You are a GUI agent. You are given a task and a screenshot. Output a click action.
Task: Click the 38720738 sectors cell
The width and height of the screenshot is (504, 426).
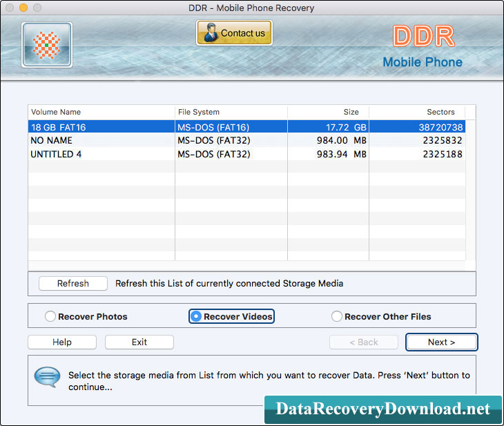(417, 127)
